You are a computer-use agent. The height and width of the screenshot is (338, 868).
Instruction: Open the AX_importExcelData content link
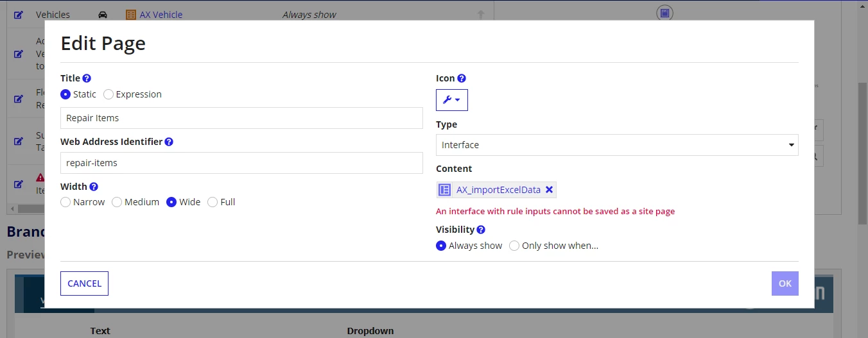[x=498, y=190]
